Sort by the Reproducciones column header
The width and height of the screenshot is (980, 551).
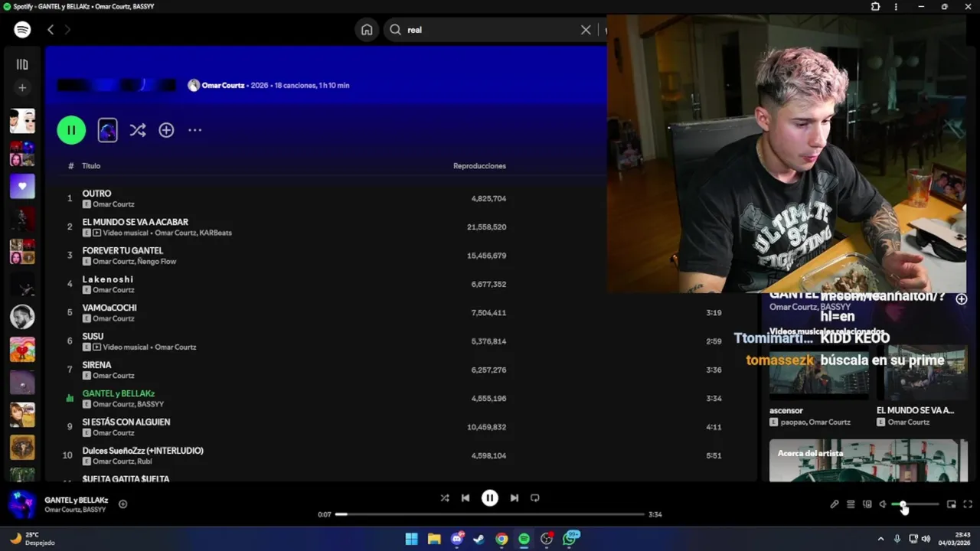click(x=479, y=166)
